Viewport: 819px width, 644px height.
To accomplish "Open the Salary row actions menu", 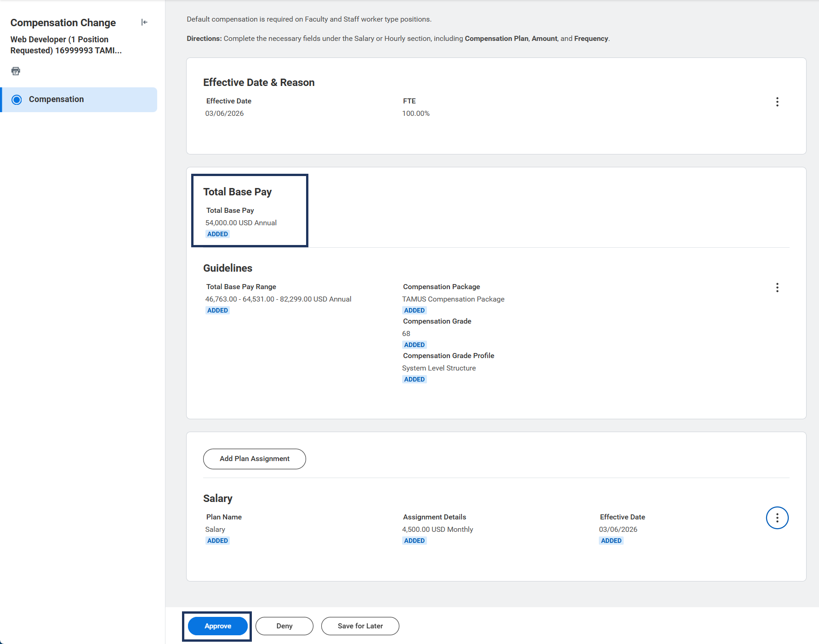I will point(777,518).
